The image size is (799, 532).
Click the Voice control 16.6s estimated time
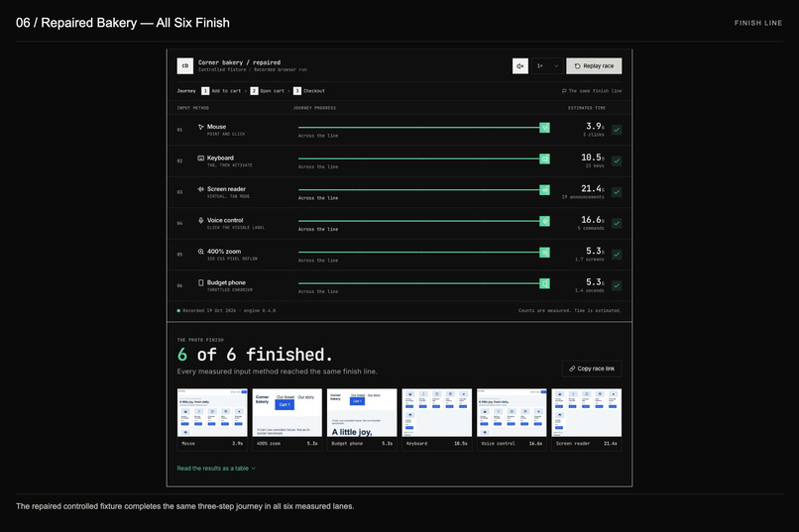(593, 219)
